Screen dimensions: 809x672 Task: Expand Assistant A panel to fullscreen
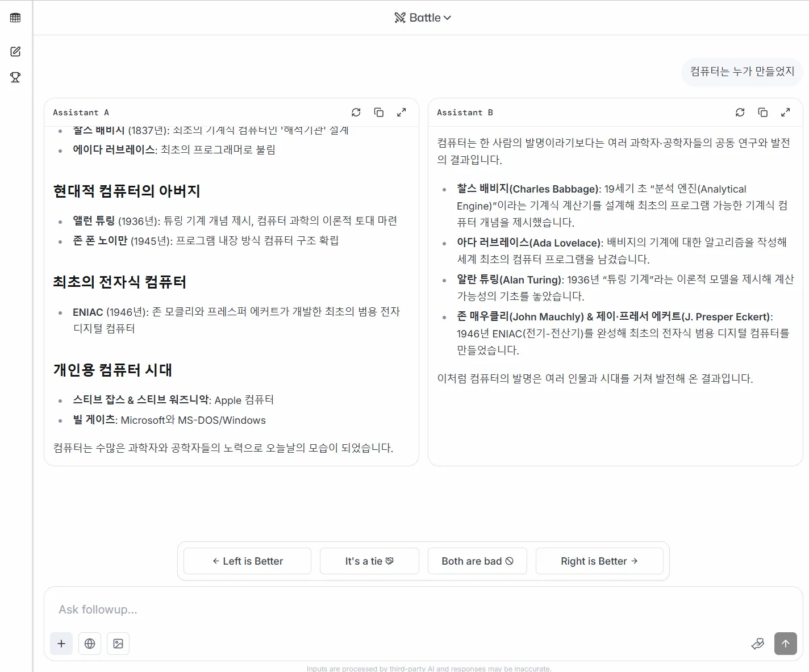[x=402, y=112]
